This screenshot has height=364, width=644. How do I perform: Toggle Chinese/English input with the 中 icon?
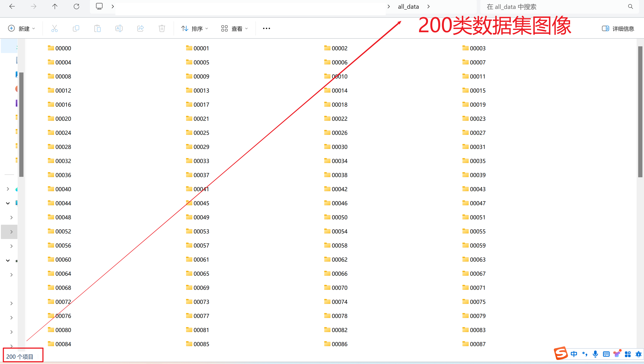coord(574,354)
